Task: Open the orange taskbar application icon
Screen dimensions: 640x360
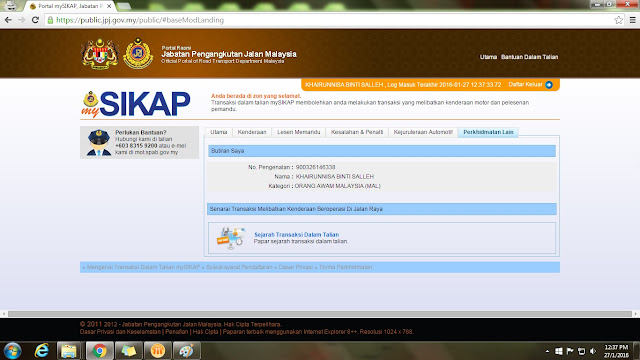Action: pos(158,351)
